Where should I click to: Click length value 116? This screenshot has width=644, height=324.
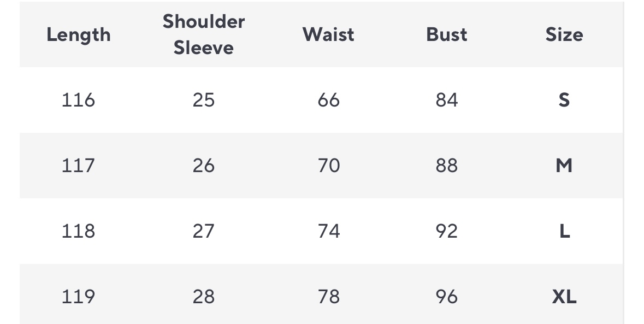pos(78,100)
